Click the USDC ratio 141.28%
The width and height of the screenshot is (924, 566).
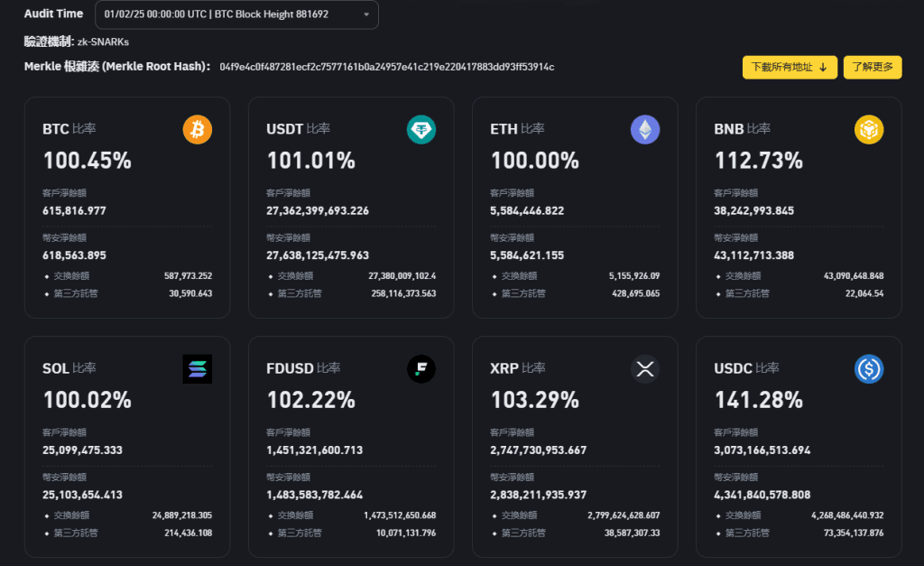(x=759, y=400)
